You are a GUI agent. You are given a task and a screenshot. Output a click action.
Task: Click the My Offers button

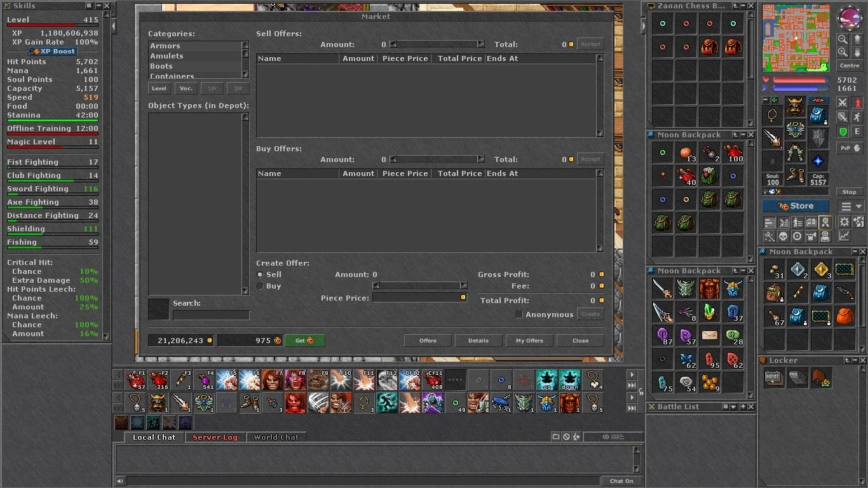click(529, 341)
